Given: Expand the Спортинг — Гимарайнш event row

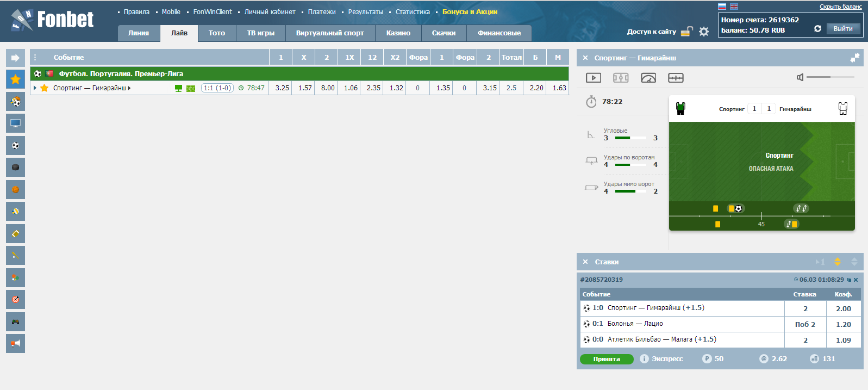Looking at the screenshot, I should coord(35,88).
